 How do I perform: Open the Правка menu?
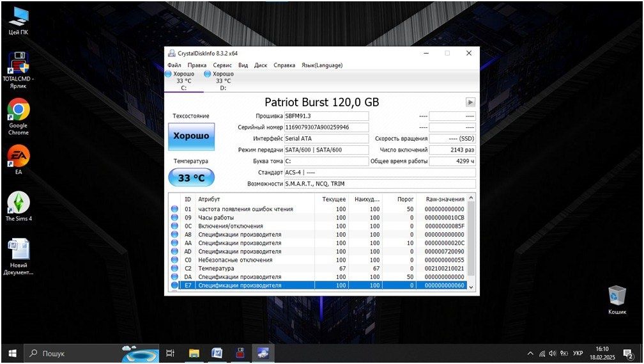(x=197, y=65)
